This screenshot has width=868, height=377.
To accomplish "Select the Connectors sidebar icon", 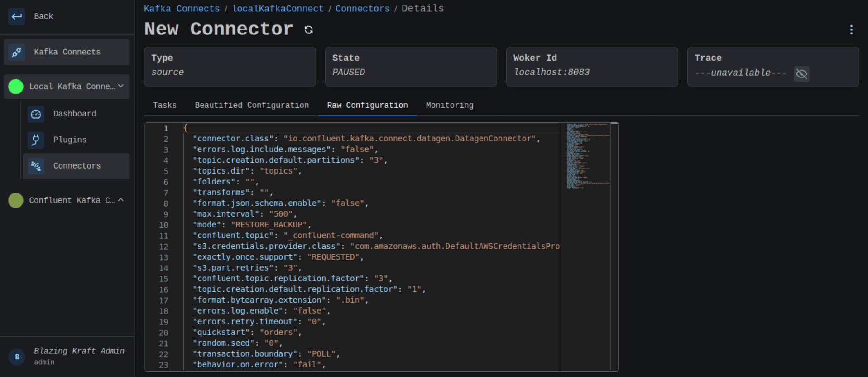I will click(x=36, y=166).
